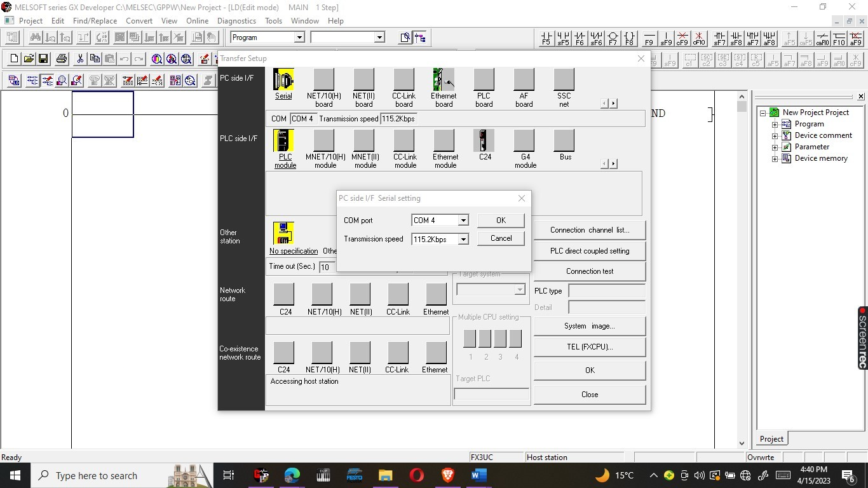This screenshot has height=488, width=868.
Task: Open System image view
Action: click(x=590, y=326)
